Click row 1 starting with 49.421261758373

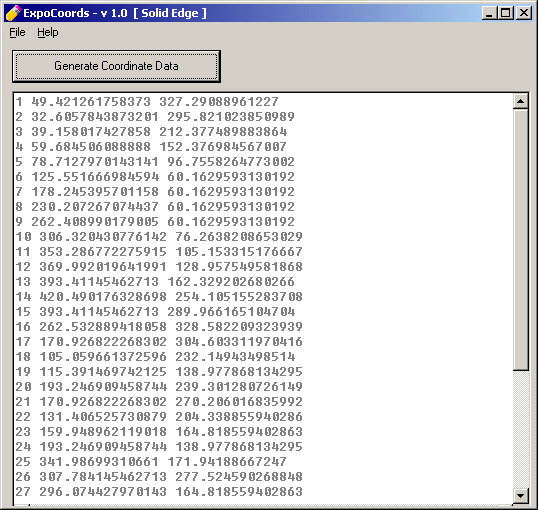(x=147, y=102)
